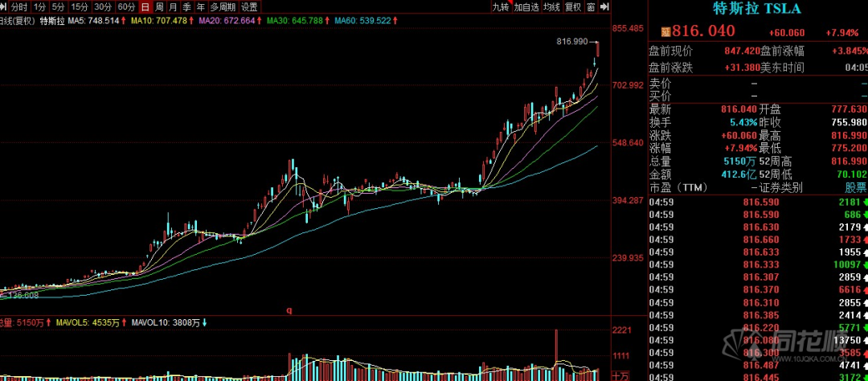The height and width of the screenshot is (381, 868).
Task: Click the 股票 security type value
Action: [856, 188]
